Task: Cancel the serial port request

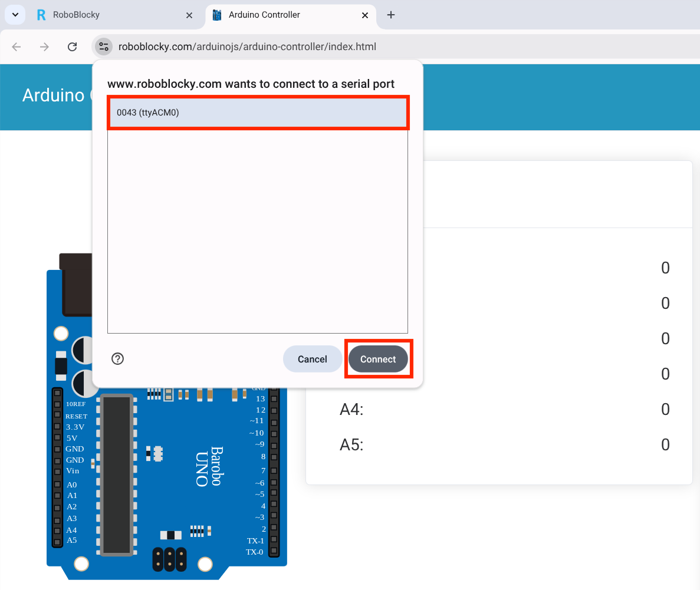Action: tap(312, 359)
